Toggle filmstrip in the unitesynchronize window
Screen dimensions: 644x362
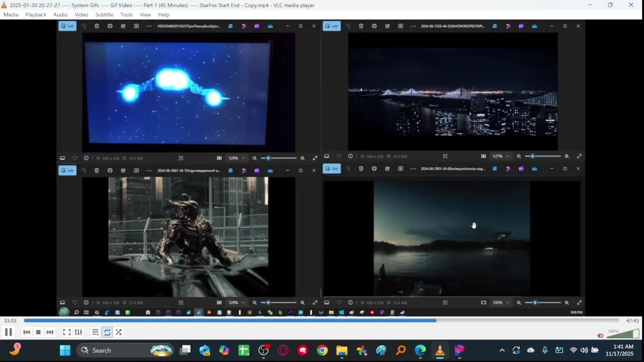[327, 303]
